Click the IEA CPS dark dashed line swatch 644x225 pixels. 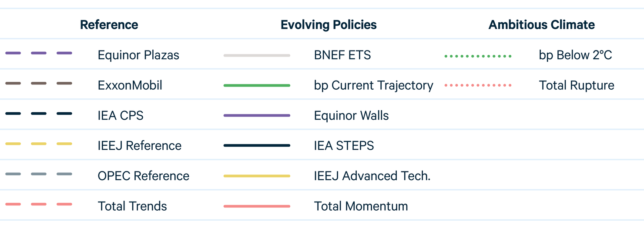(x=39, y=114)
